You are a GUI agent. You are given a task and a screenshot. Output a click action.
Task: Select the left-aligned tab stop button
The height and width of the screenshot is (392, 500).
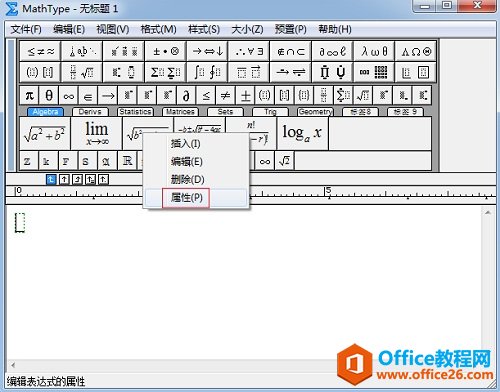point(51,180)
